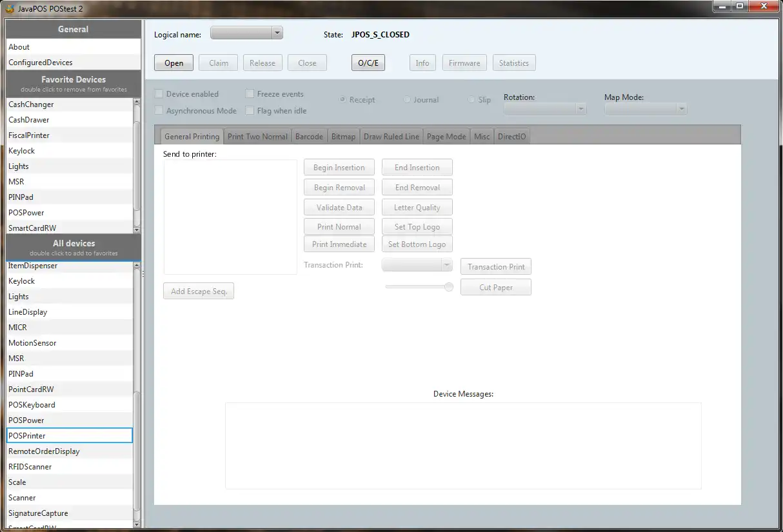The image size is (783, 532).
Task: Click the Send to printer text area
Action: pos(230,217)
